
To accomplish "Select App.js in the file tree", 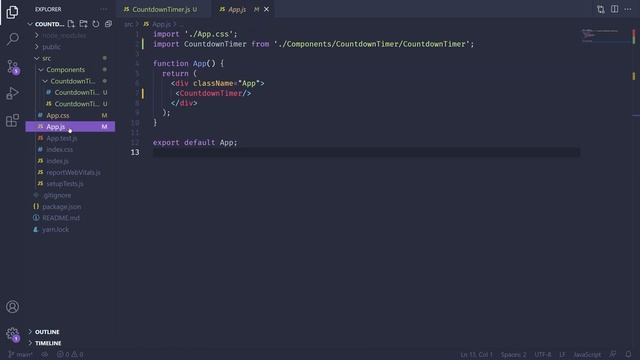I will [70, 127].
